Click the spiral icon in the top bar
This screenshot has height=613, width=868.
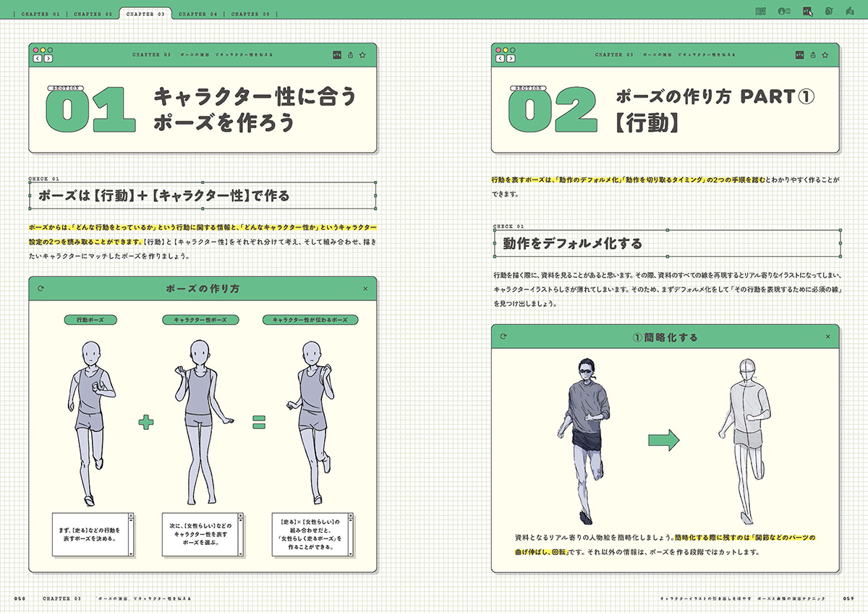tap(829, 11)
